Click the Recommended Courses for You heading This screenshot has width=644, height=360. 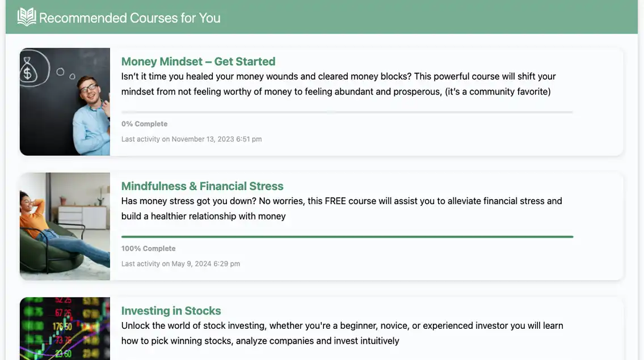(130, 18)
